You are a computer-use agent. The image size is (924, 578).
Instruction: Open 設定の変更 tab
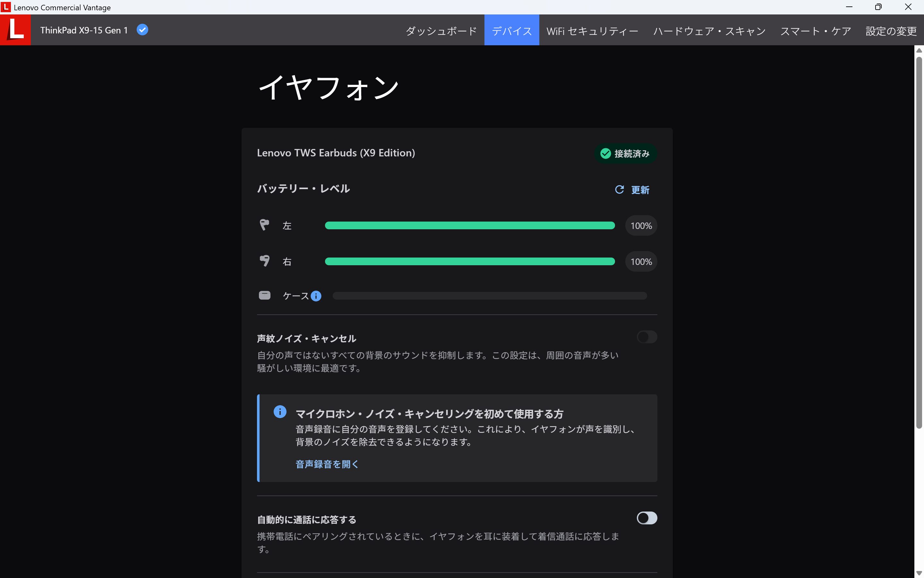[x=891, y=30]
